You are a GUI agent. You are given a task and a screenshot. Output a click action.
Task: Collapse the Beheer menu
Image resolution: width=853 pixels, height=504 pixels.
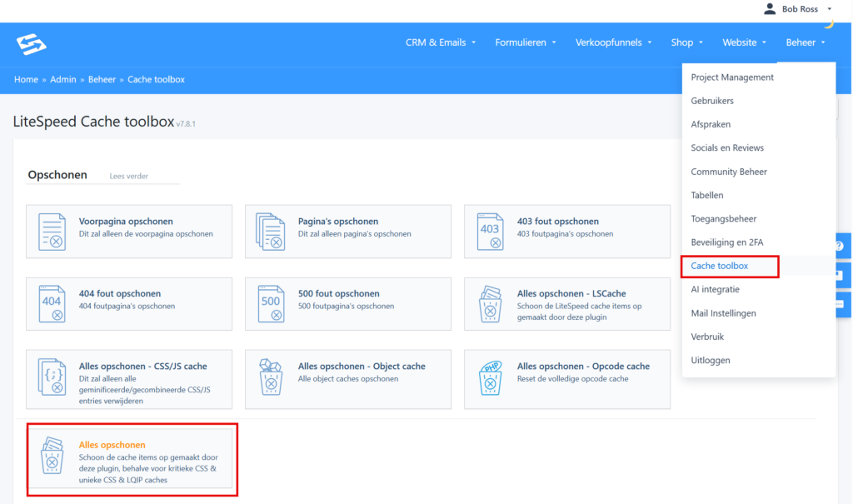[x=806, y=42]
